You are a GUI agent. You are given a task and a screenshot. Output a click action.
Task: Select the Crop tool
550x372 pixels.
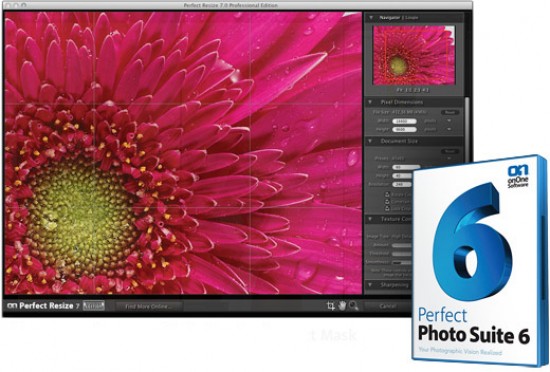(x=330, y=306)
